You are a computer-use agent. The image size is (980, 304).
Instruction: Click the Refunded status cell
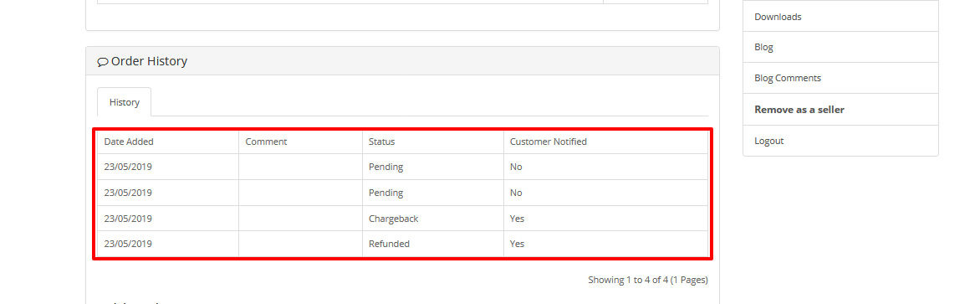433,244
